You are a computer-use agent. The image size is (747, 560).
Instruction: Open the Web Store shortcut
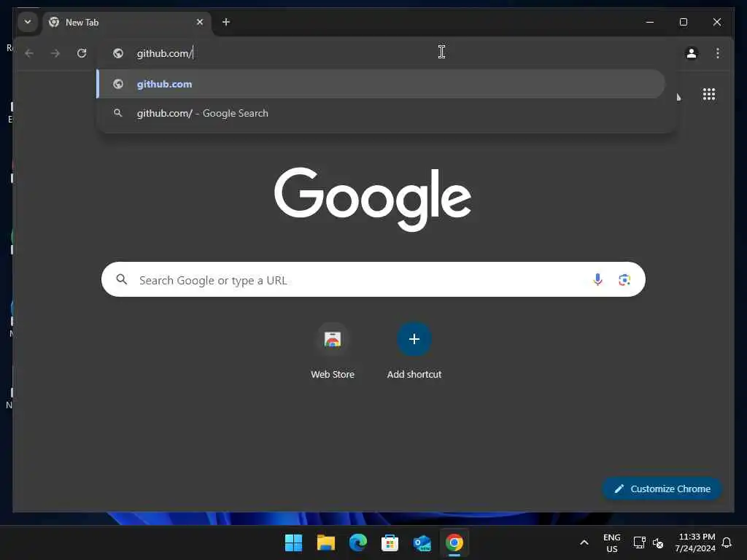point(333,351)
